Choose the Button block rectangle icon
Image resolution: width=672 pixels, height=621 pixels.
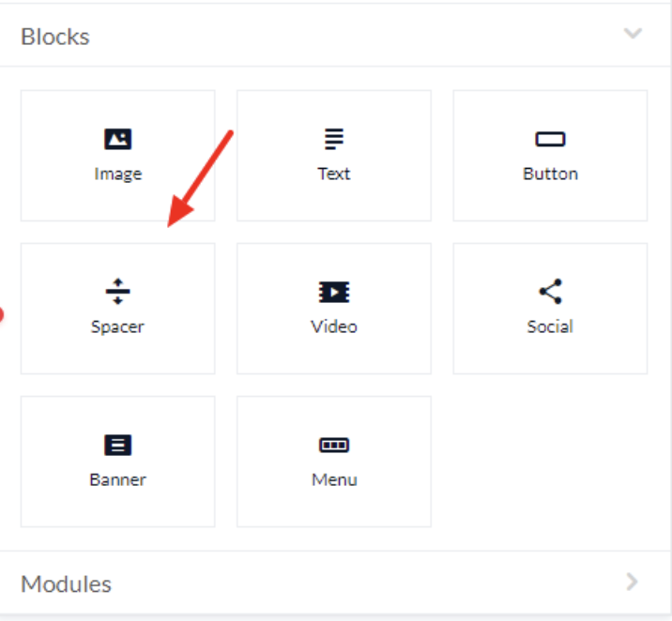click(x=550, y=139)
